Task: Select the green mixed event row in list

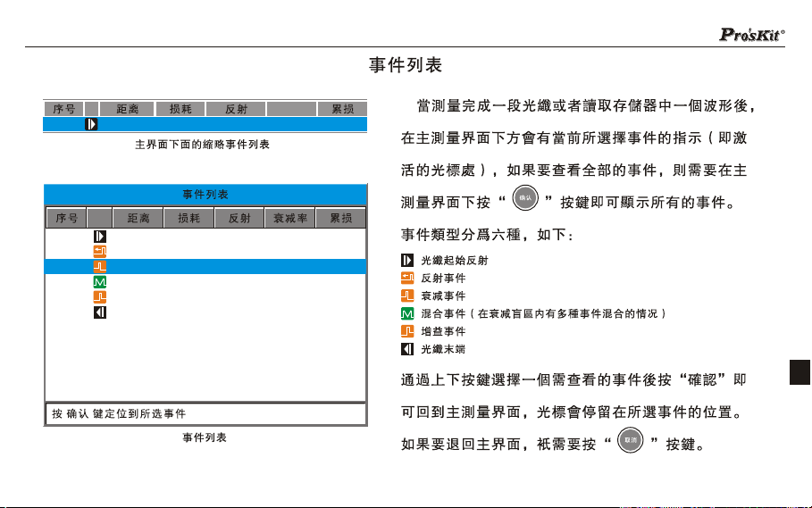Action: [205, 282]
